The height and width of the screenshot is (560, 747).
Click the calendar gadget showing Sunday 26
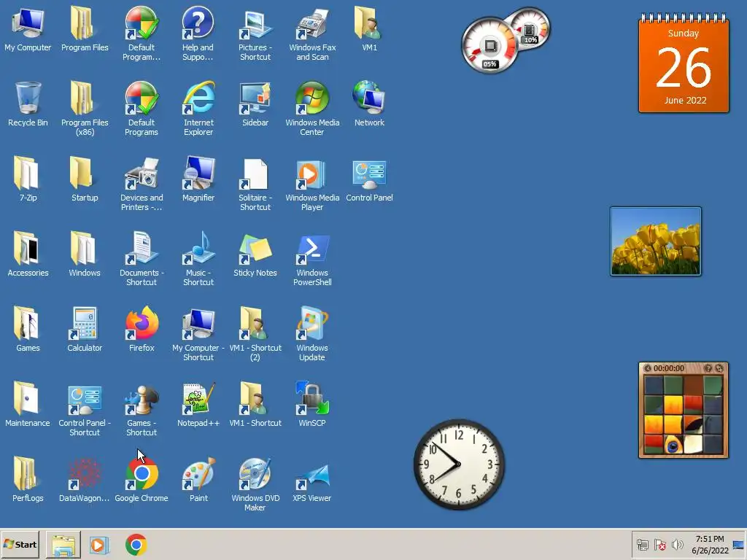tap(684, 63)
